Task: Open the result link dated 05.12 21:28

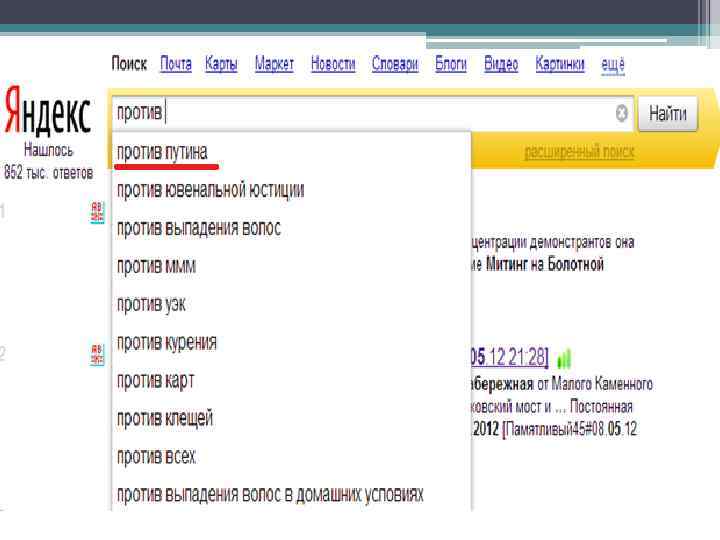Action: tap(510, 357)
